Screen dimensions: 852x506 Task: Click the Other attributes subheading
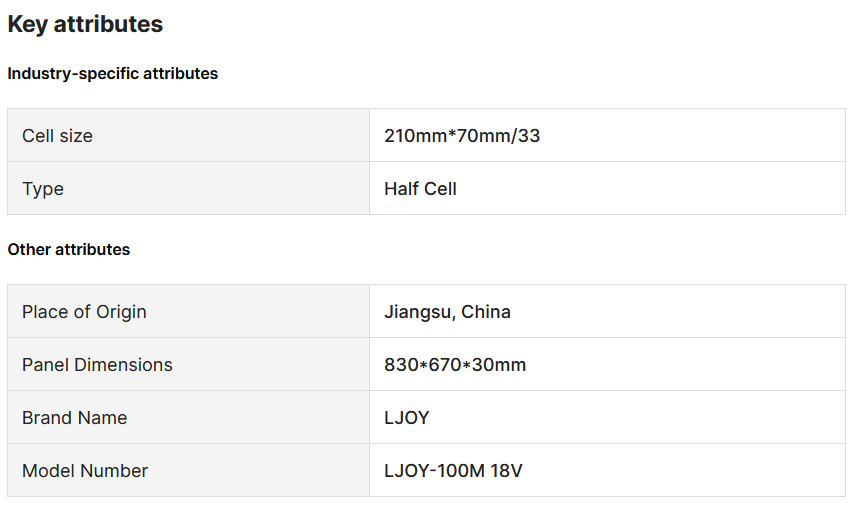pyautogui.click(x=69, y=249)
